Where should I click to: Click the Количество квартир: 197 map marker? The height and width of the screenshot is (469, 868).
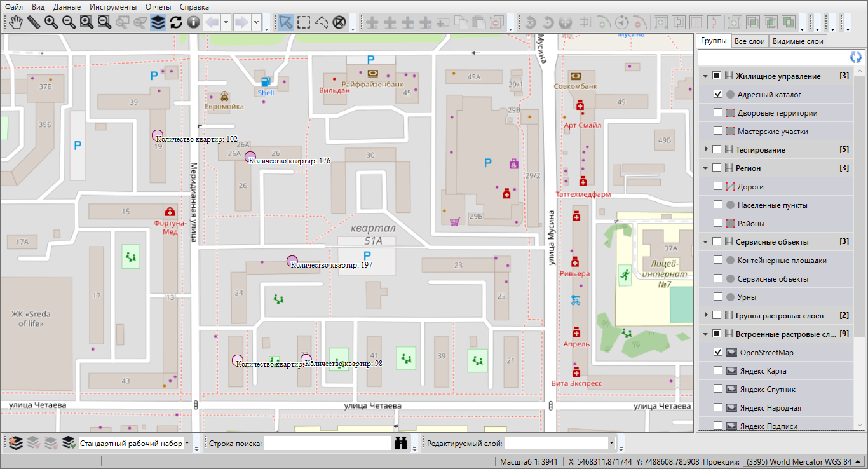coord(292,261)
